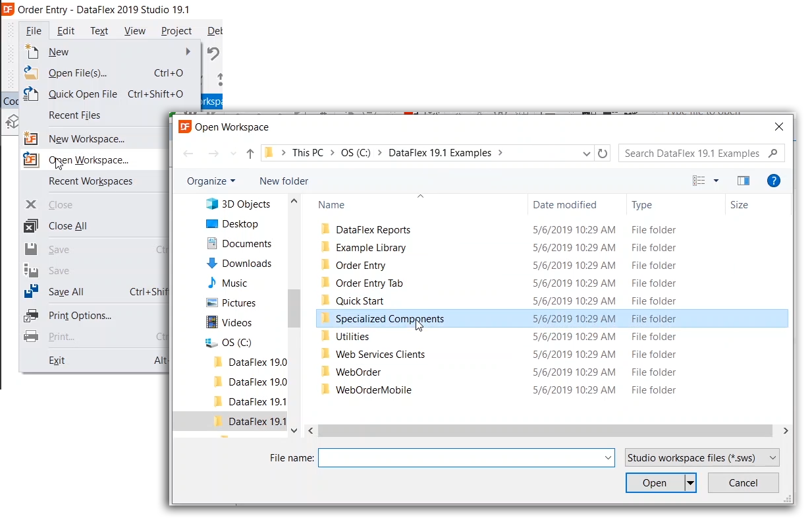Screen dimensions: 812x520
Task: Click the New folder button
Action: coord(284,181)
